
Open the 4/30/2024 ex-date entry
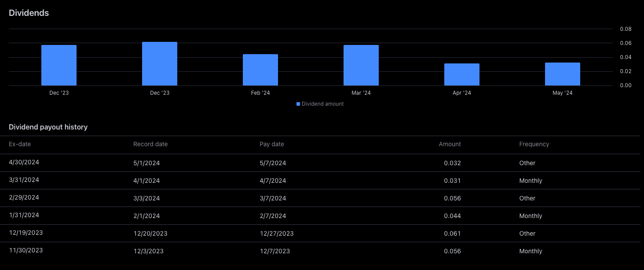click(24, 162)
